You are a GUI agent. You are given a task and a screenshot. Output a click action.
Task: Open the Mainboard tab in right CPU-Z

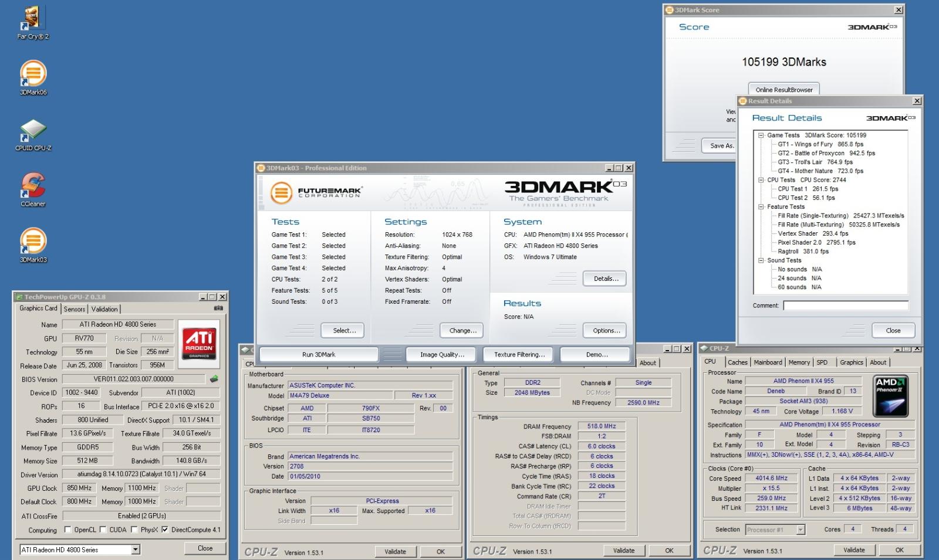[x=768, y=362]
